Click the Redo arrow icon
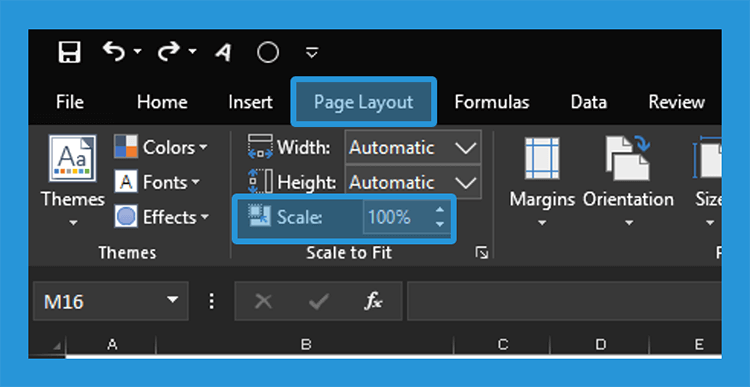The width and height of the screenshot is (750, 387). 169,51
